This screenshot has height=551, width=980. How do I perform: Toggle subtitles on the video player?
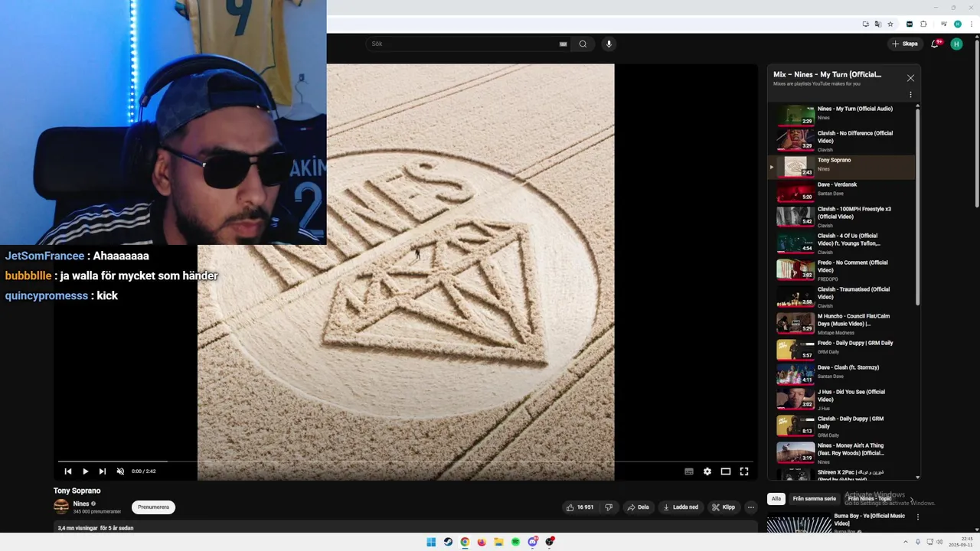(x=689, y=471)
